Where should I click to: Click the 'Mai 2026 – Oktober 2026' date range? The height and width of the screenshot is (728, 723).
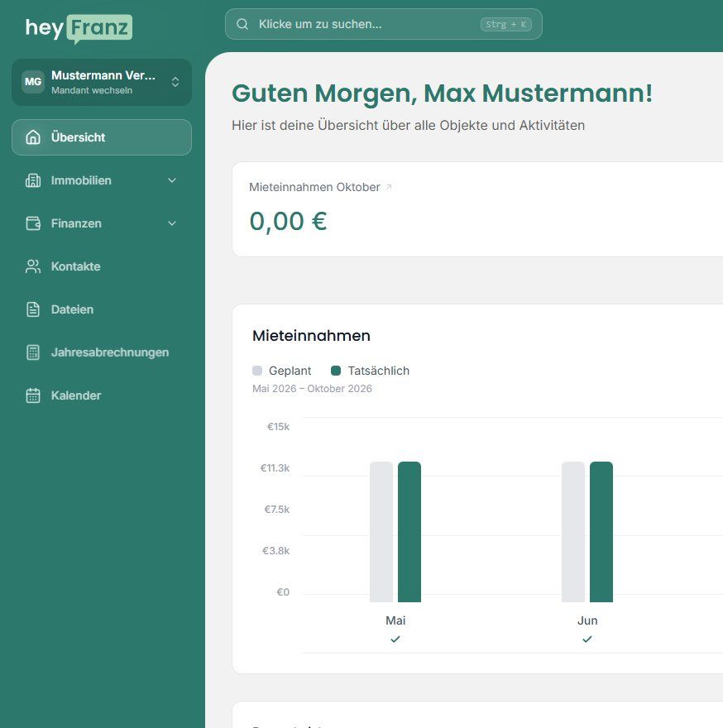click(x=312, y=389)
